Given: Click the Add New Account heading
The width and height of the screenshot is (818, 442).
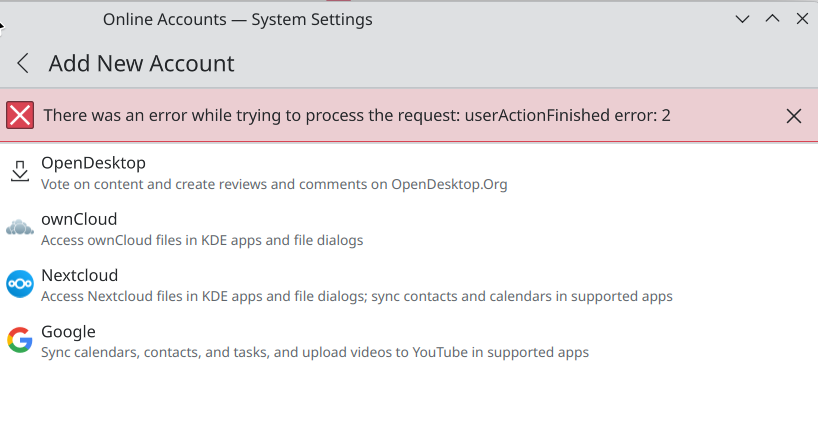Looking at the screenshot, I should pyautogui.click(x=141, y=64).
